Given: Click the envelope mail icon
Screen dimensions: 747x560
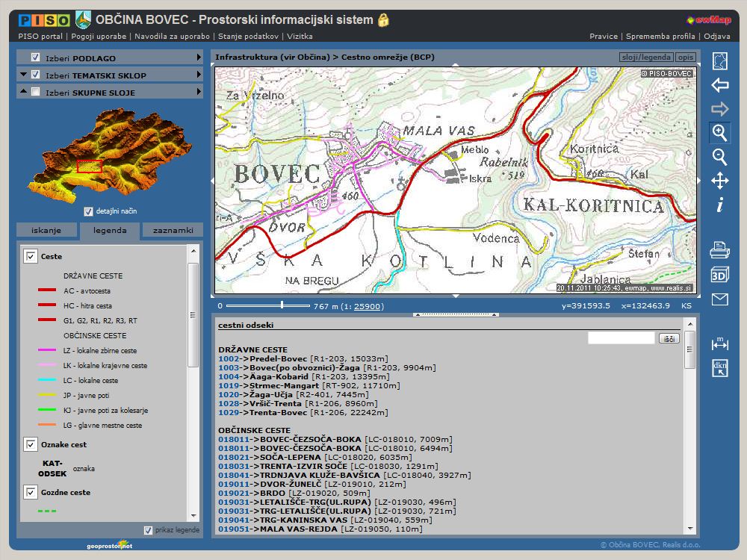Looking at the screenshot, I should click(719, 299).
